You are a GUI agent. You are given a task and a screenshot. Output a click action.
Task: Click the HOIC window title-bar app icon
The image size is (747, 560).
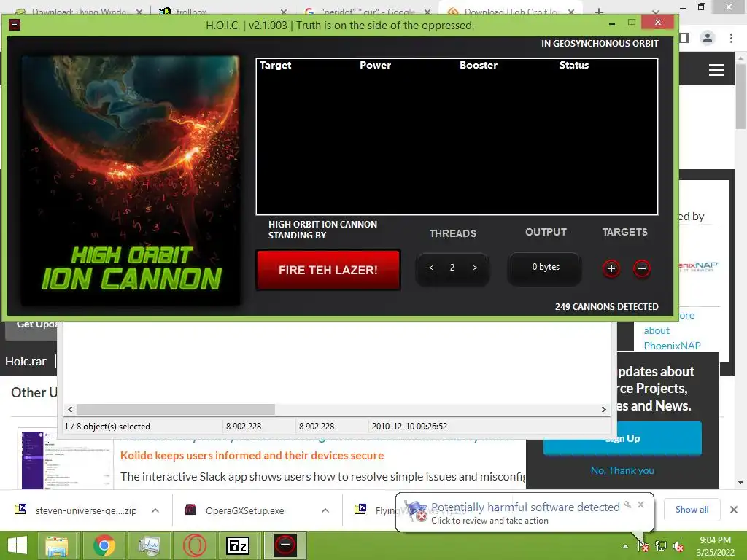[15, 24]
